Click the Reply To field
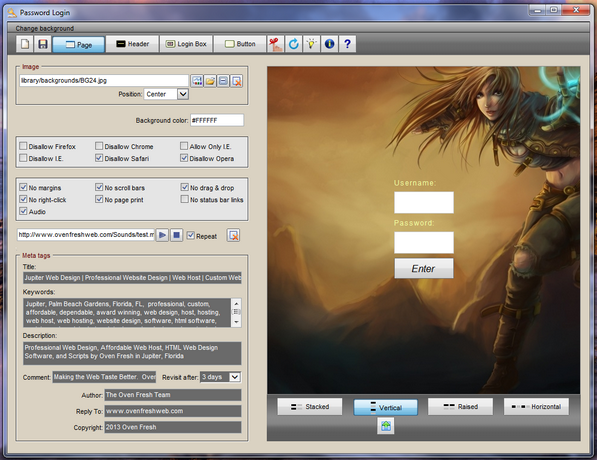Screen dimensions: 597x460 pyautogui.click(x=173, y=411)
